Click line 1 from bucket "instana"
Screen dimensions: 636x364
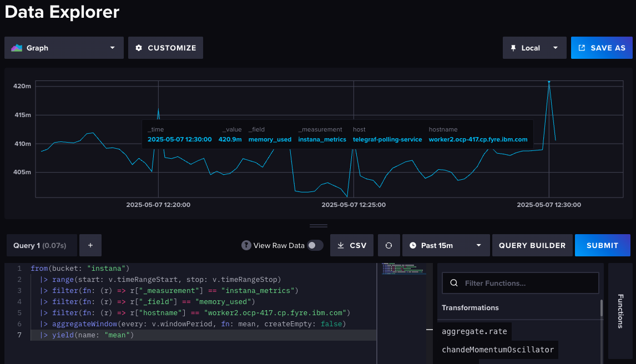pyautogui.click(x=80, y=269)
